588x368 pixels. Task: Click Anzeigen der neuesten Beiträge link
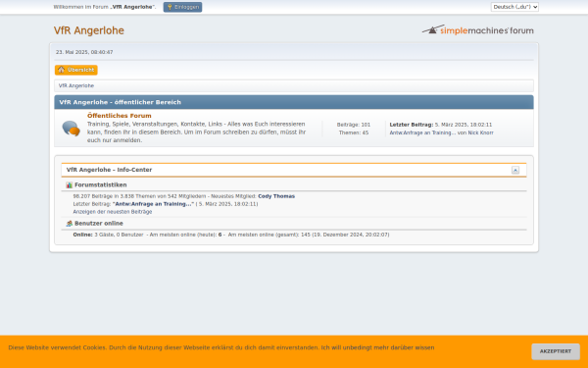pos(113,212)
